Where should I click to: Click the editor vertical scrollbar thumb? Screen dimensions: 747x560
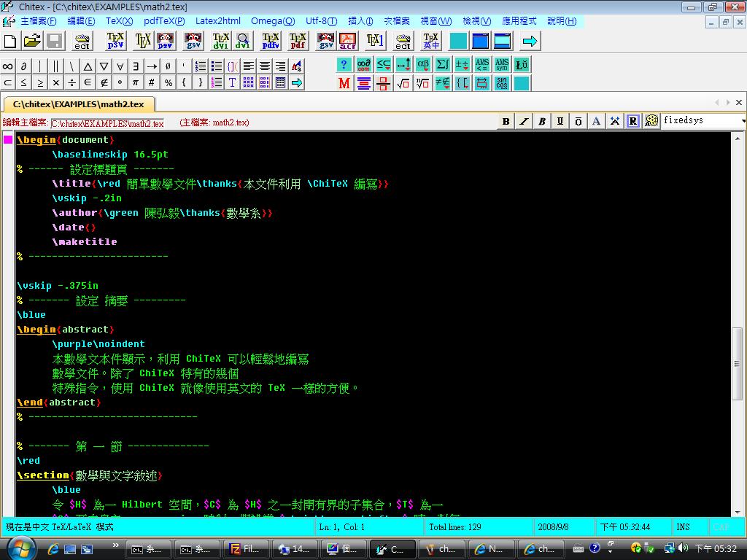[737, 364]
